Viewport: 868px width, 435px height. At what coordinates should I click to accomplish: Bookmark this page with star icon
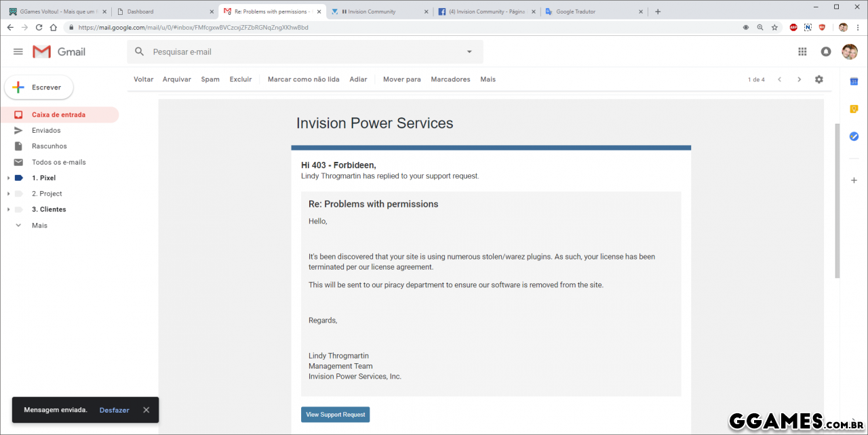[x=774, y=27]
